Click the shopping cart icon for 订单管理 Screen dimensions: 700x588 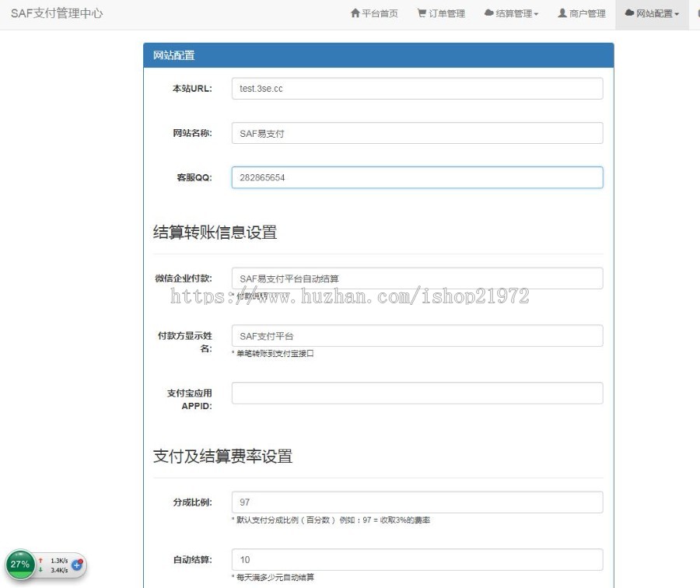(422, 13)
